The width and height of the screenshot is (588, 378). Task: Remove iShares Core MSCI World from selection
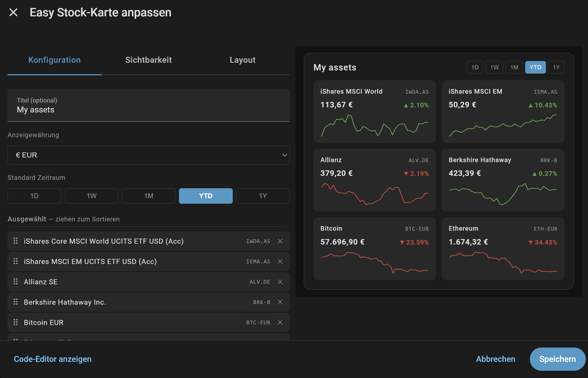coord(280,241)
